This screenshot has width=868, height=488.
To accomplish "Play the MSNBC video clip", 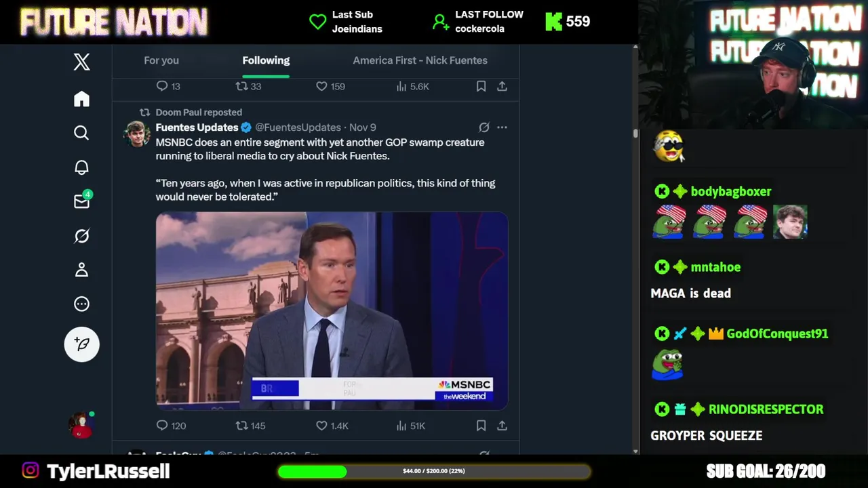I will (332, 311).
